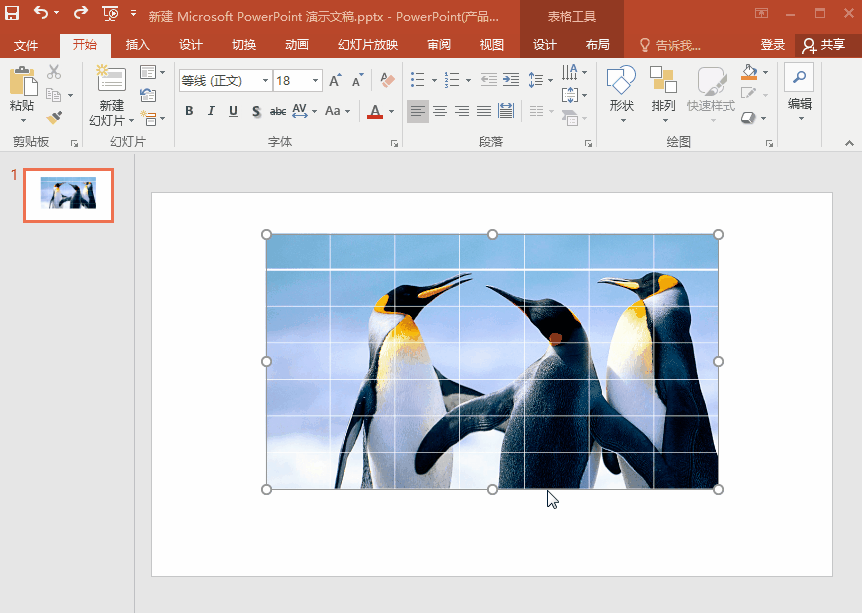Viewport: 862px width, 613px height.
Task: Save the presentation with the floppy disk icon
Action: pos(12,13)
